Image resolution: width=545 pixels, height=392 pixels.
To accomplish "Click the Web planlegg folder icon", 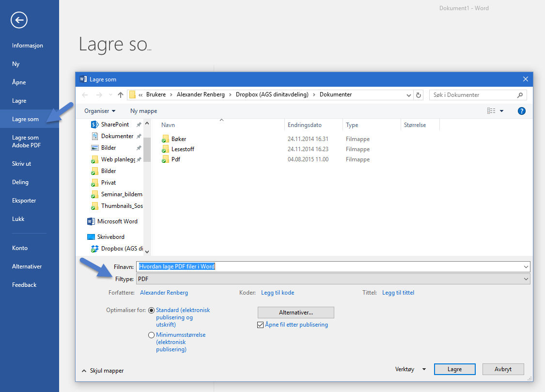I will 94,159.
